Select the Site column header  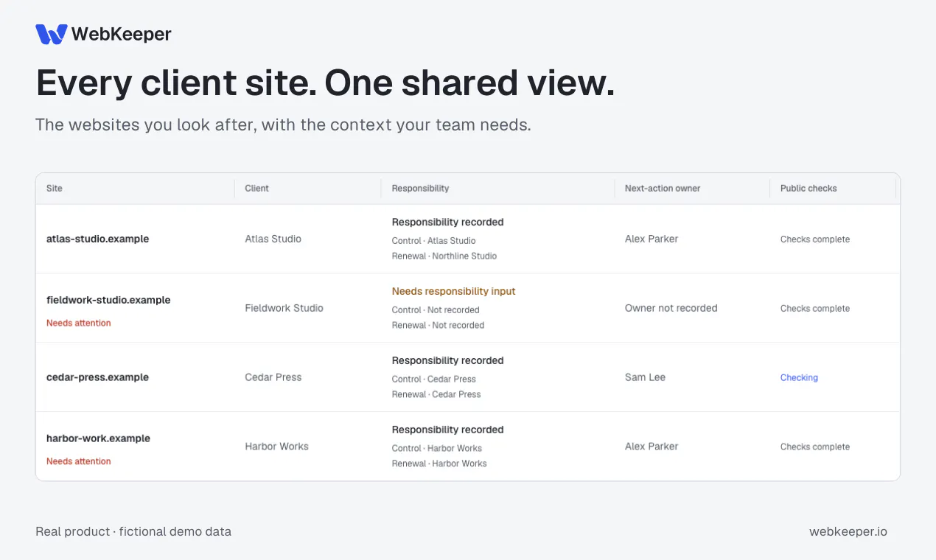(55, 188)
